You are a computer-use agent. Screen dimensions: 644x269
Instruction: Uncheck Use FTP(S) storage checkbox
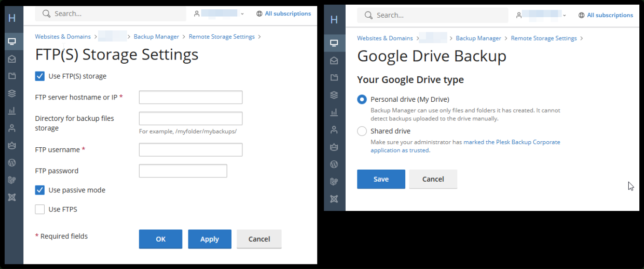coord(40,76)
